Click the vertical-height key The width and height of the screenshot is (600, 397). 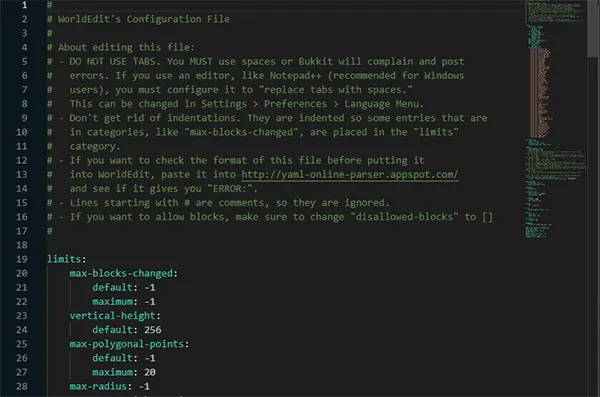[x=112, y=316]
